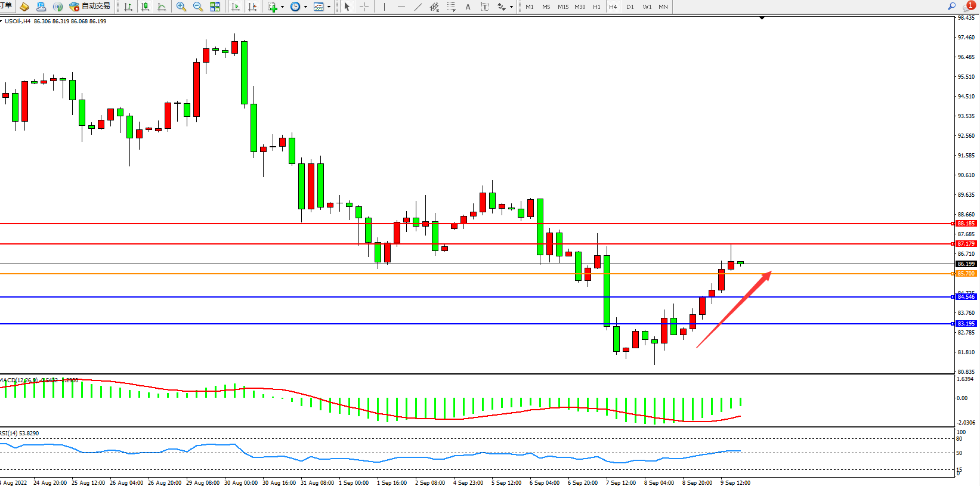Switch chart to bar chart mode
This screenshot has height=486, width=980.
pos(128,7)
